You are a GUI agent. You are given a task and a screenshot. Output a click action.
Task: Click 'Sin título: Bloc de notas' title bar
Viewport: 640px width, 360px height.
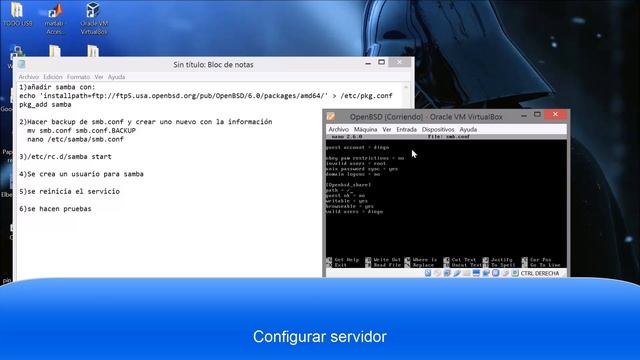[213, 64]
